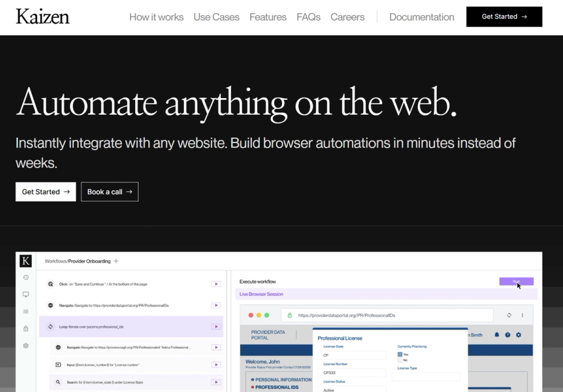563x392 pixels.
Task: Open history clock icon in app sidebar
Action: 26,278
